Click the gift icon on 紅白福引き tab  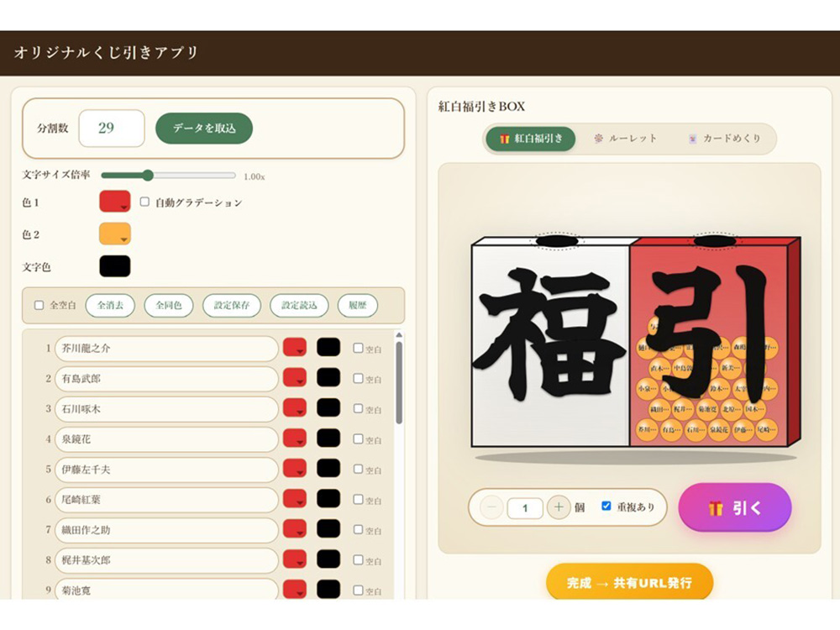(x=504, y=139)
